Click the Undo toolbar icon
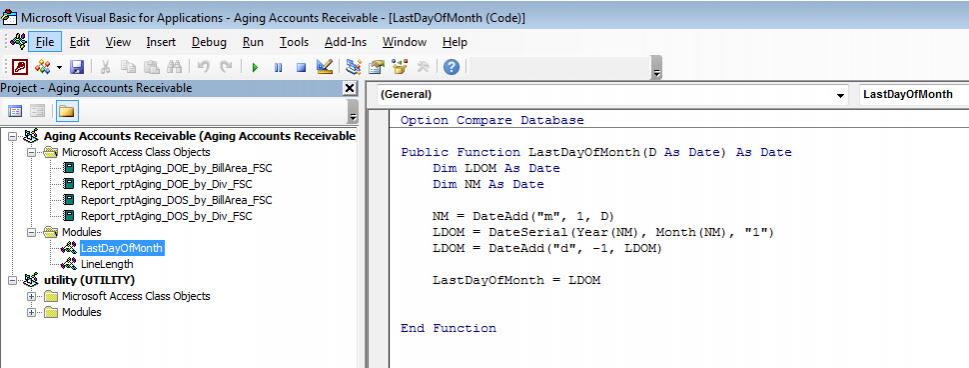 point(203,67)
